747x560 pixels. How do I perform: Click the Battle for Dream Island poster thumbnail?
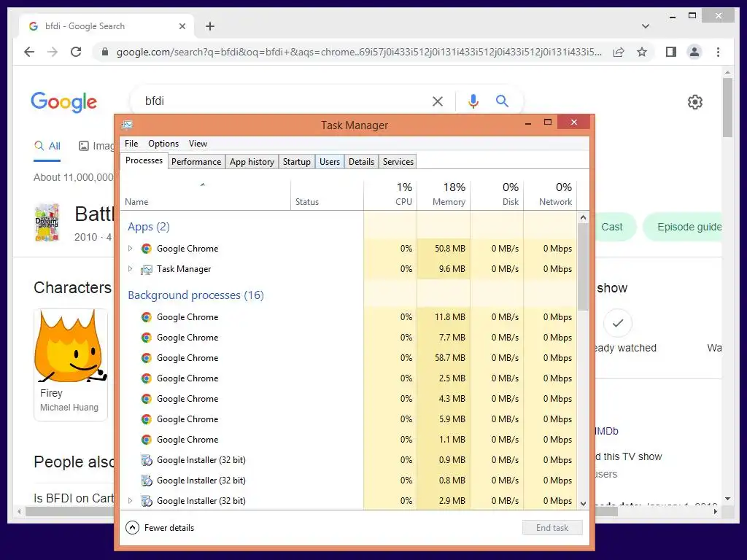click(47, 222)
